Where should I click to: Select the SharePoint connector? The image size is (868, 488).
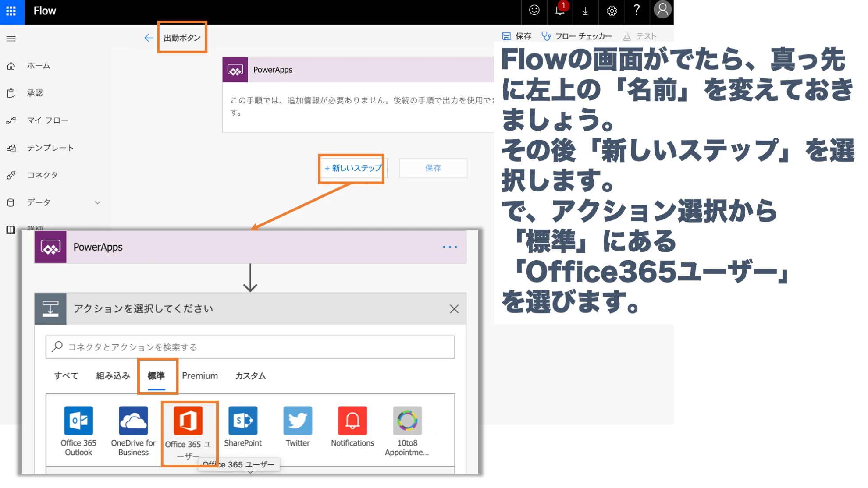click(x=243, y=427)
